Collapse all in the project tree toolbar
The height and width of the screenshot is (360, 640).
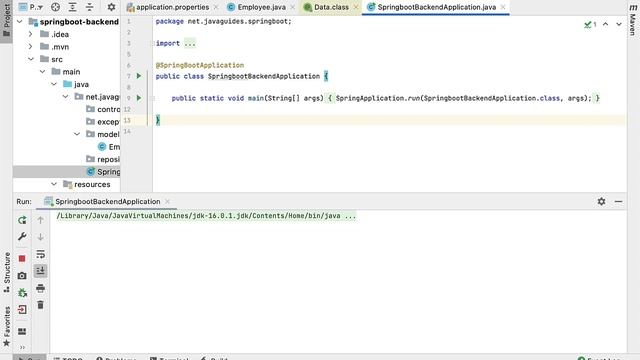[89, 7]
